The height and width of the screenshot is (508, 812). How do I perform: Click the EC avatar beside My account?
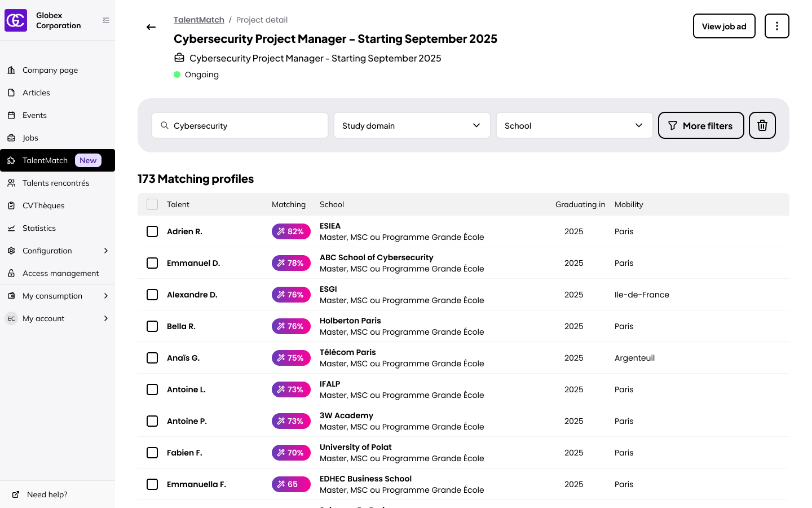point(11,318)
